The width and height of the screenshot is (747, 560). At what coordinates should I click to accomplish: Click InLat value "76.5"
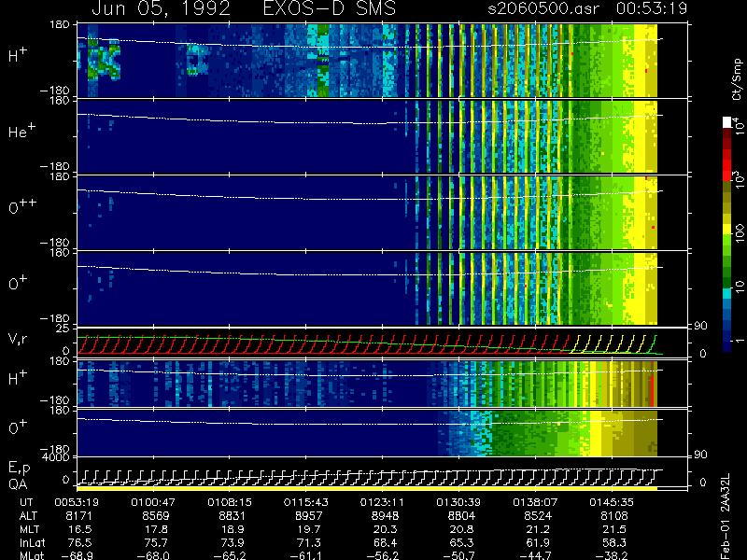click(x=80, y=542)
